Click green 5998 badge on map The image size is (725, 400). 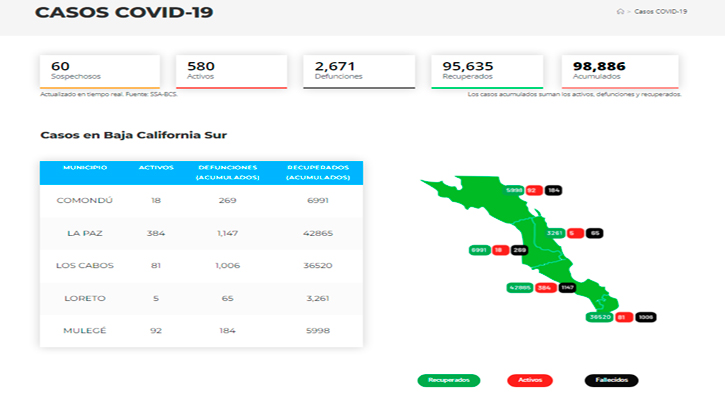[514, 190]
